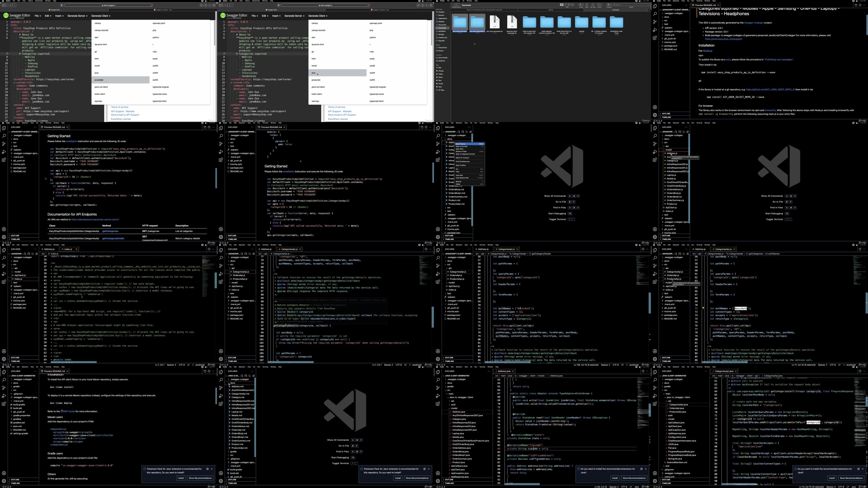Click the Finder Back arrow
This screenshot has height=488, width=868.
point(455,5)
